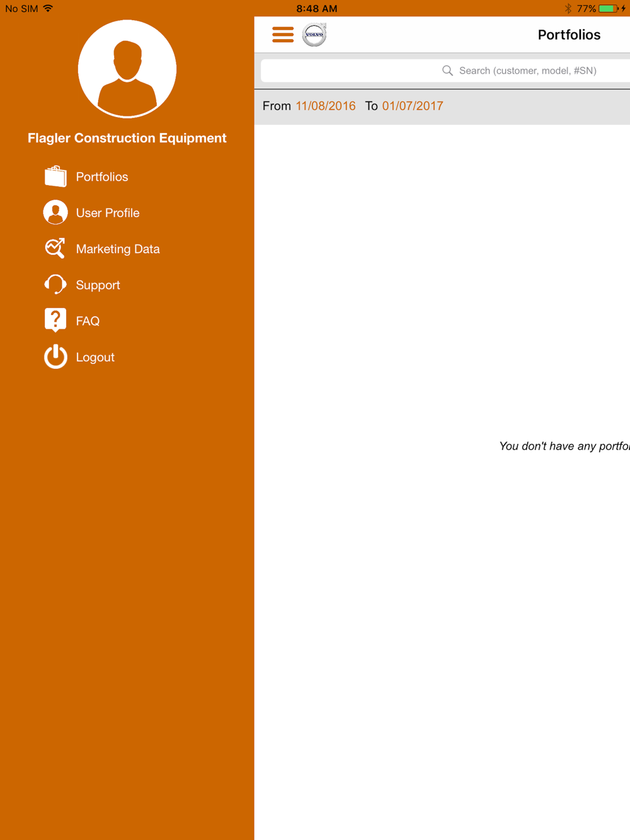Click the Logout power icon
630x840 pixels.
pyautogui.click(x=55, y=356)
